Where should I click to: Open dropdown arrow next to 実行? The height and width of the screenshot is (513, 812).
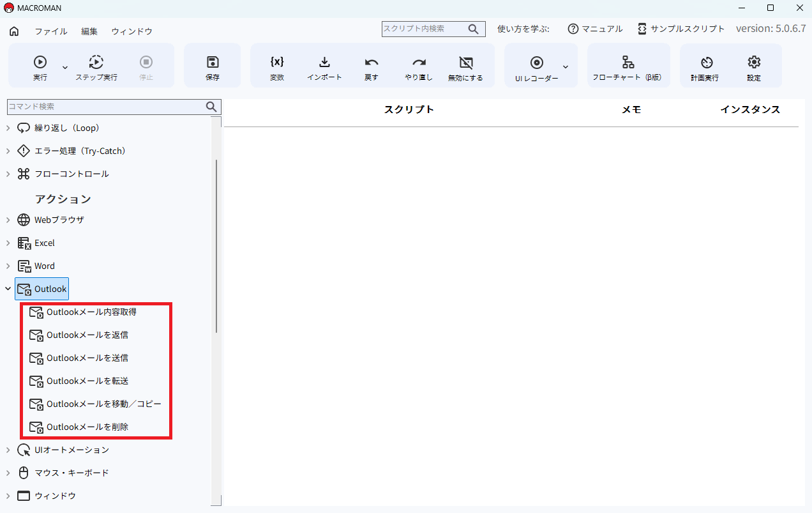(64, 67)
